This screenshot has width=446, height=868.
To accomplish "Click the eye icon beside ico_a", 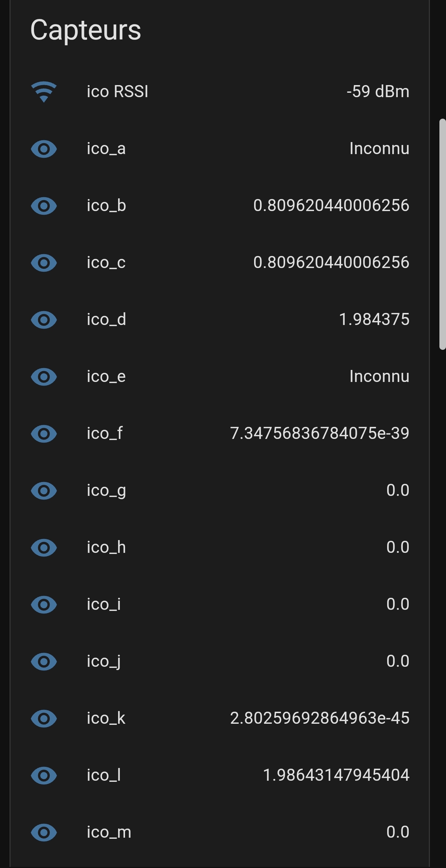I will coord(44,149).
